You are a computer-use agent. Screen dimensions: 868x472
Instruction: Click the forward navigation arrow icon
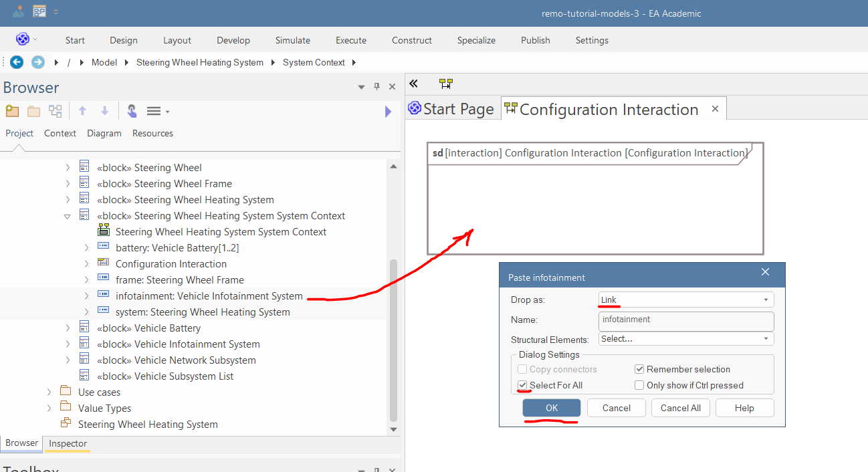pos(38,62)
